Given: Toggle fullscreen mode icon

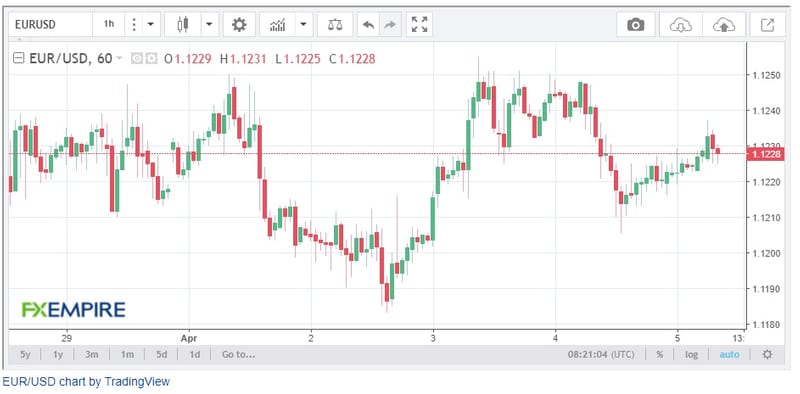Looking at the screenshot, I should click(x=419, y=24).
